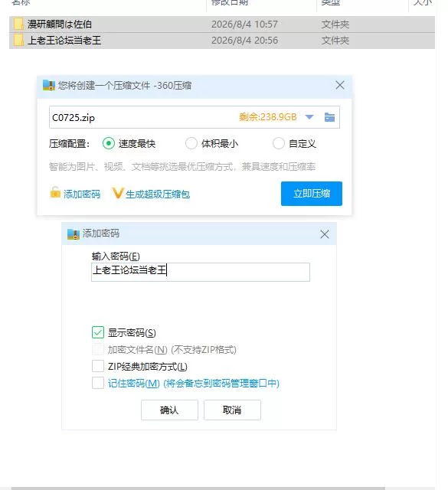Select 速度最快 compression option

(109, 143)
